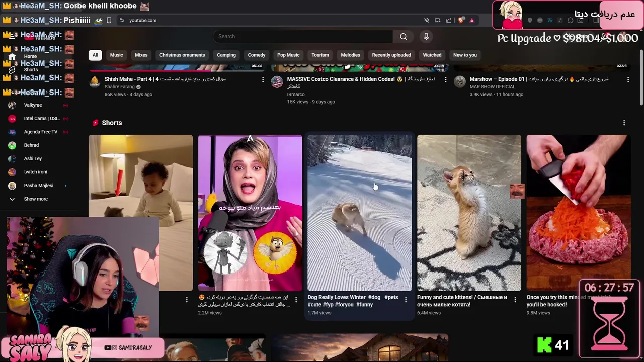The image size is (644, 362).
Task: Click the share page icon in address bar
Action: point(449,20)
